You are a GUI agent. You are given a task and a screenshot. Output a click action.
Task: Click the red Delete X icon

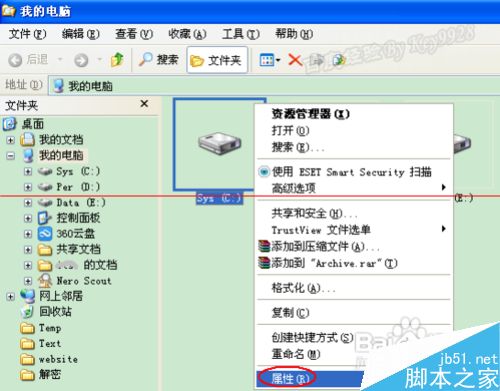coord(295,60)
